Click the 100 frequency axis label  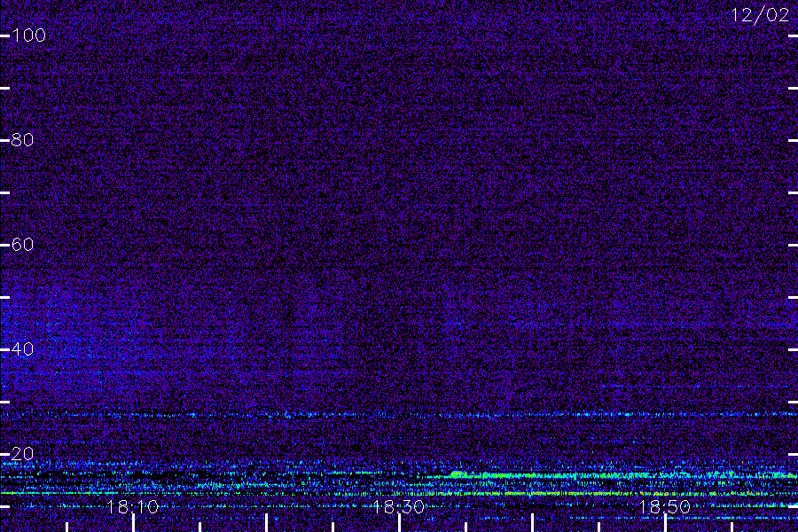[x=28, y=35]
